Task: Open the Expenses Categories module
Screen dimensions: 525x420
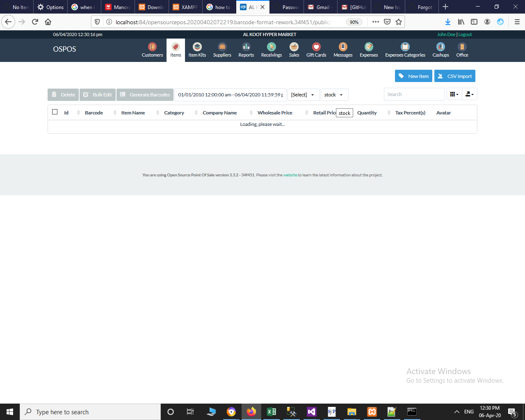Action: pyautogui.click(x=405, y=50)
